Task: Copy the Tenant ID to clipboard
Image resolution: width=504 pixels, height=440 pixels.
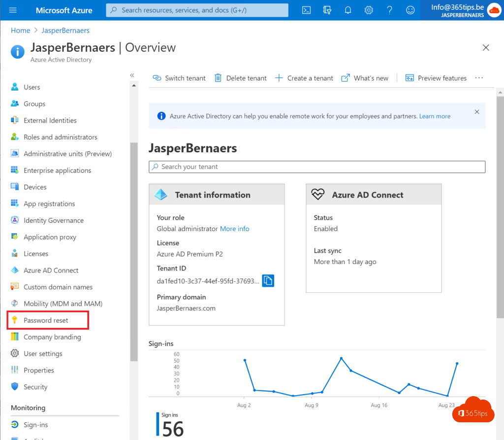Action: (x=268, y=280)
